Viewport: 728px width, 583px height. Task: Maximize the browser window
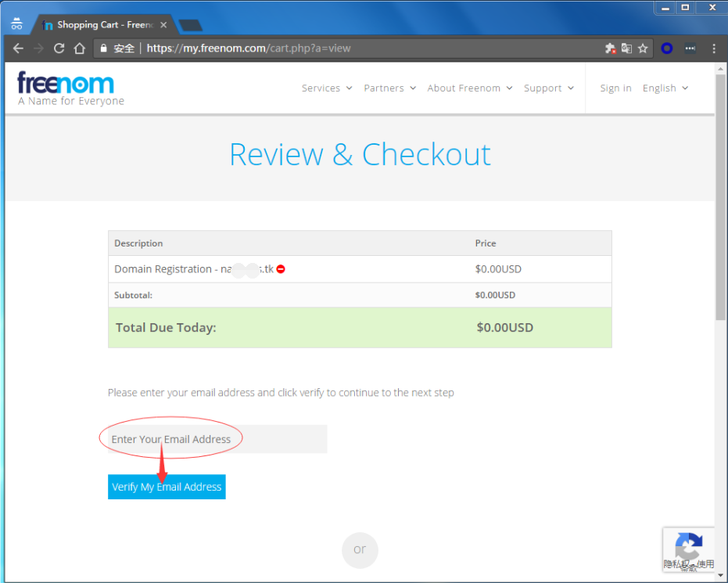685,8
